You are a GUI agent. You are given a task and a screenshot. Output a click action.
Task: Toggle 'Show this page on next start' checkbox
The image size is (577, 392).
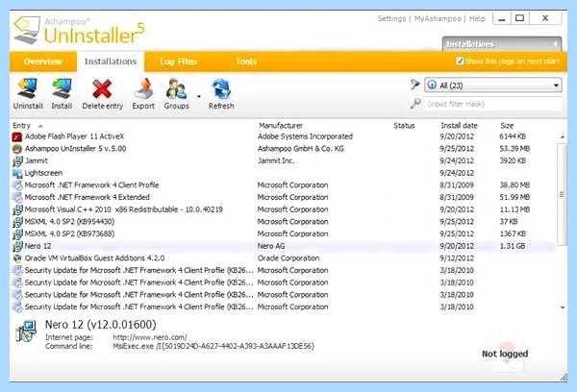click(460, 61)
